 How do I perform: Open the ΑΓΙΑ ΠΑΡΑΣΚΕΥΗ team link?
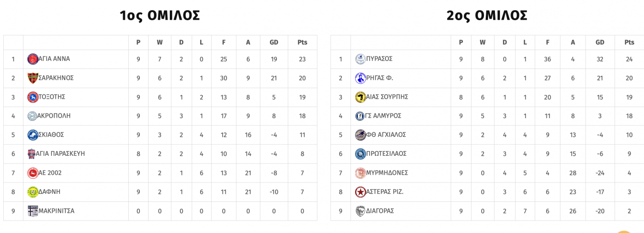click(x=61, y=153)
